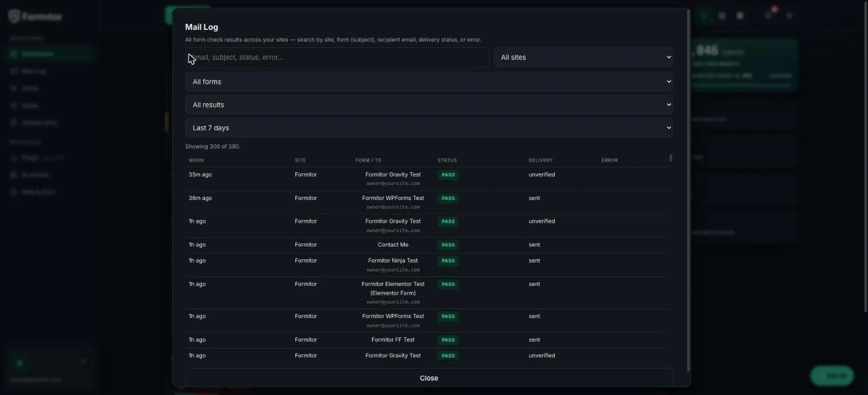Click the STATUS column header

click(x=447, y=161)
